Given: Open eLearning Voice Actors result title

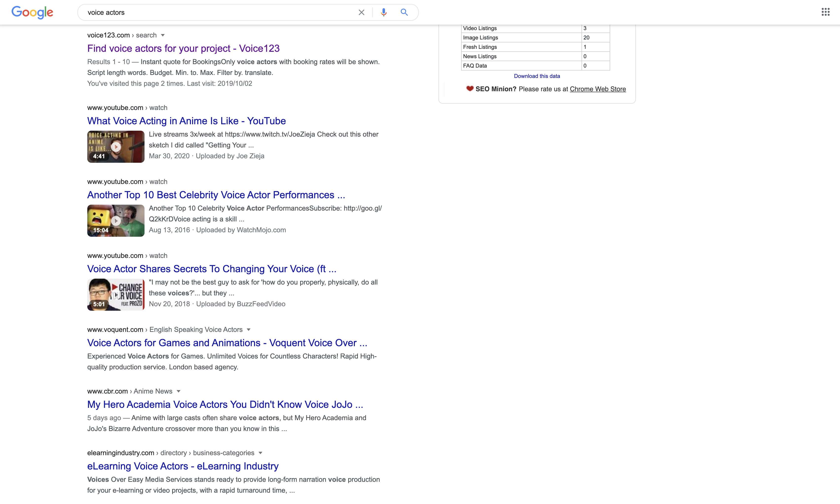Looking at the screenshot, I should pos(183,466).
